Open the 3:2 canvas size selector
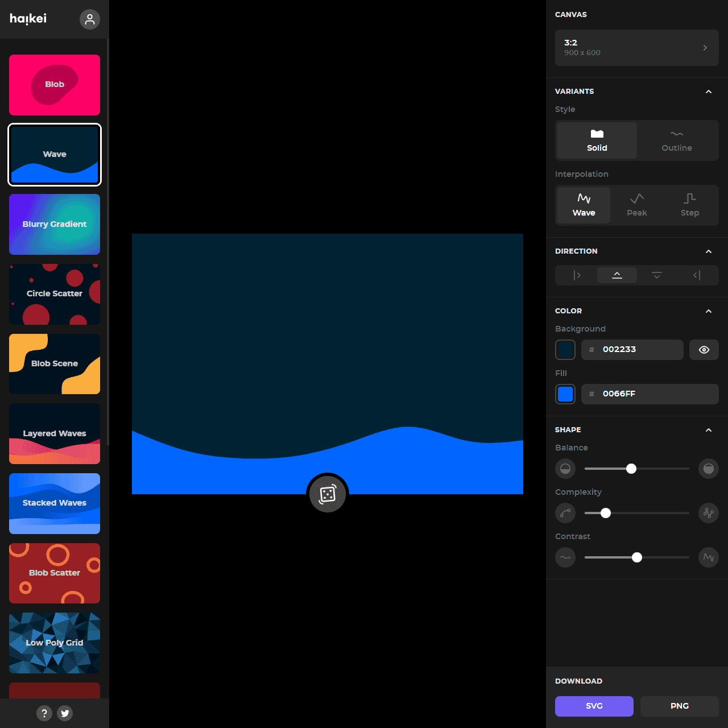728x728 pixels. tap(636, 48)
